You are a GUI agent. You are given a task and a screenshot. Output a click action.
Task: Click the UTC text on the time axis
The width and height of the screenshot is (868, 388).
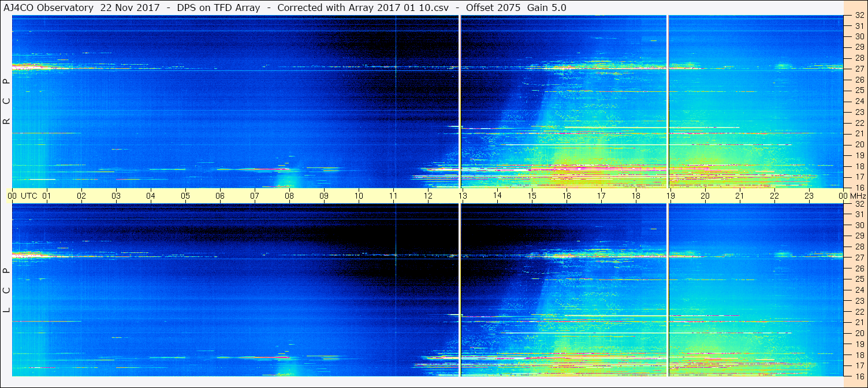pos(29,196)
